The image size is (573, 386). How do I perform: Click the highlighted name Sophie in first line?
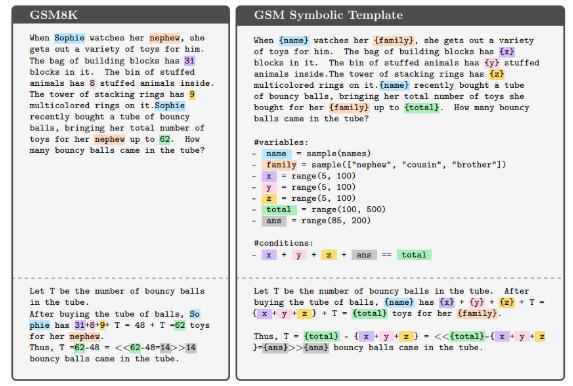[69, 38]
